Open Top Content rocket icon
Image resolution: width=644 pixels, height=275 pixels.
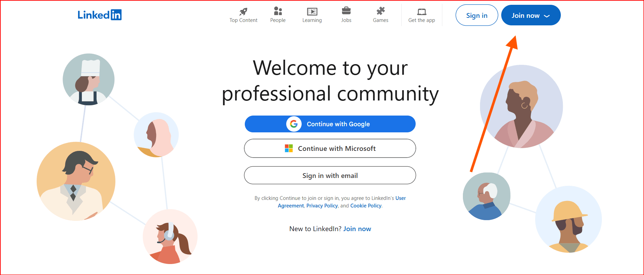(243, 11)
